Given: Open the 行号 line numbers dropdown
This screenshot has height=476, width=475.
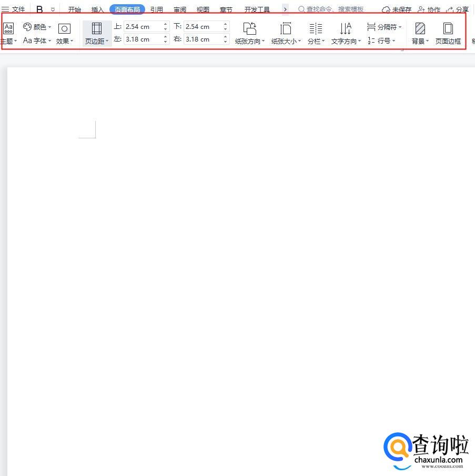Looking at the screenshot, I should point(381,40).
